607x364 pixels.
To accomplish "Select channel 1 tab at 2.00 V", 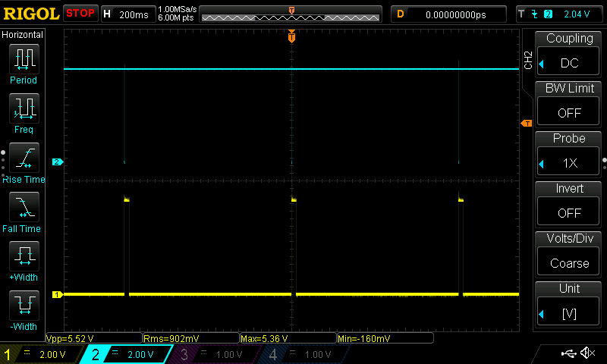I will 41,354.
